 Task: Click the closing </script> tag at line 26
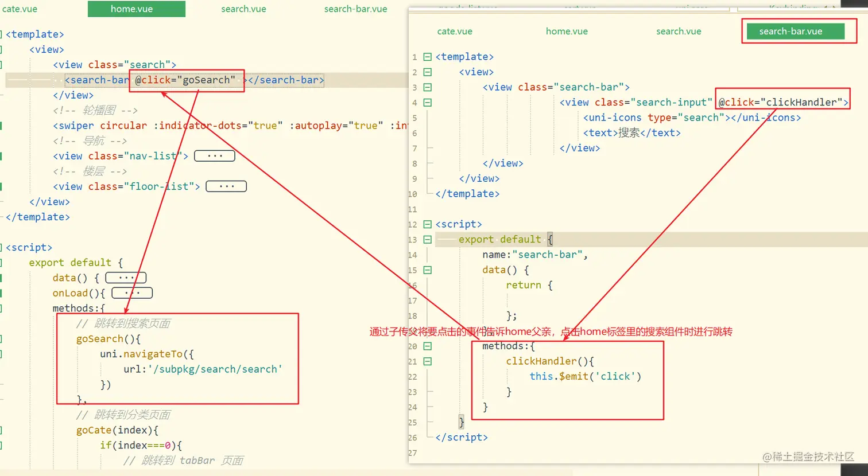click(x=462, y=438)
